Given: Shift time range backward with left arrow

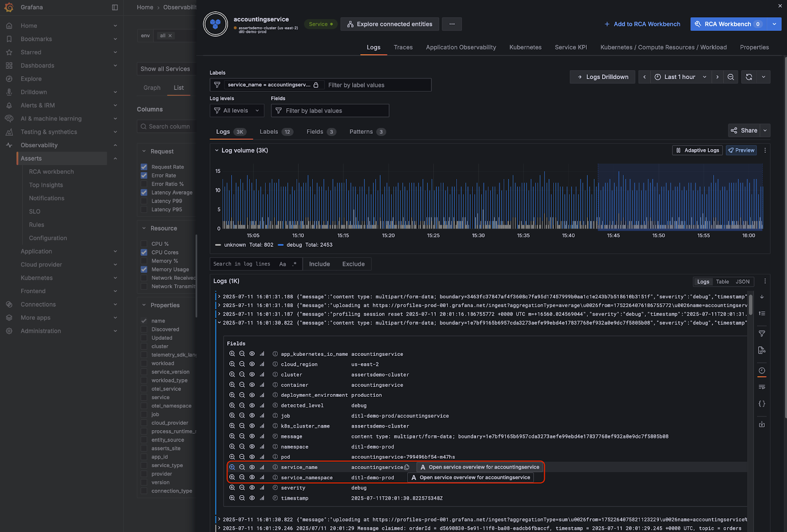Looking at the screenshot, I should pos(644,77).
